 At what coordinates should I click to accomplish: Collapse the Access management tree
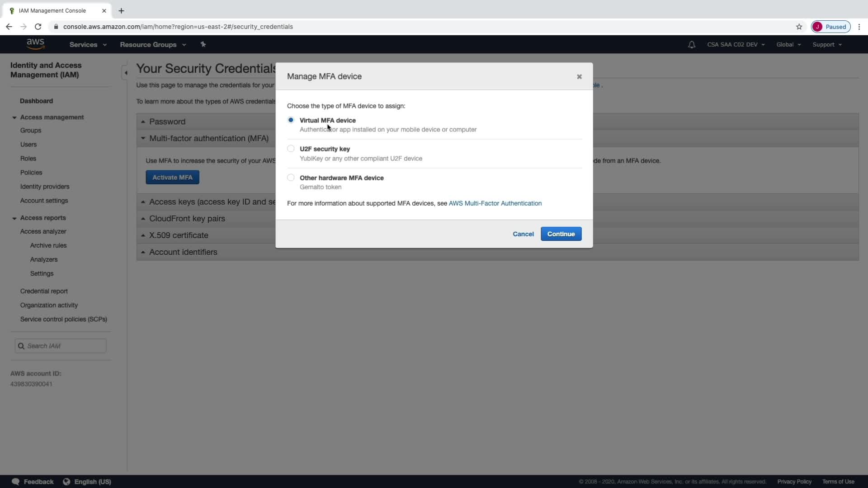point(14,117)
